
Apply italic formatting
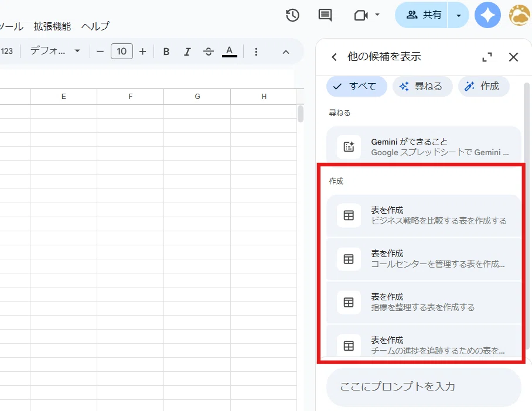pos(187,52)
